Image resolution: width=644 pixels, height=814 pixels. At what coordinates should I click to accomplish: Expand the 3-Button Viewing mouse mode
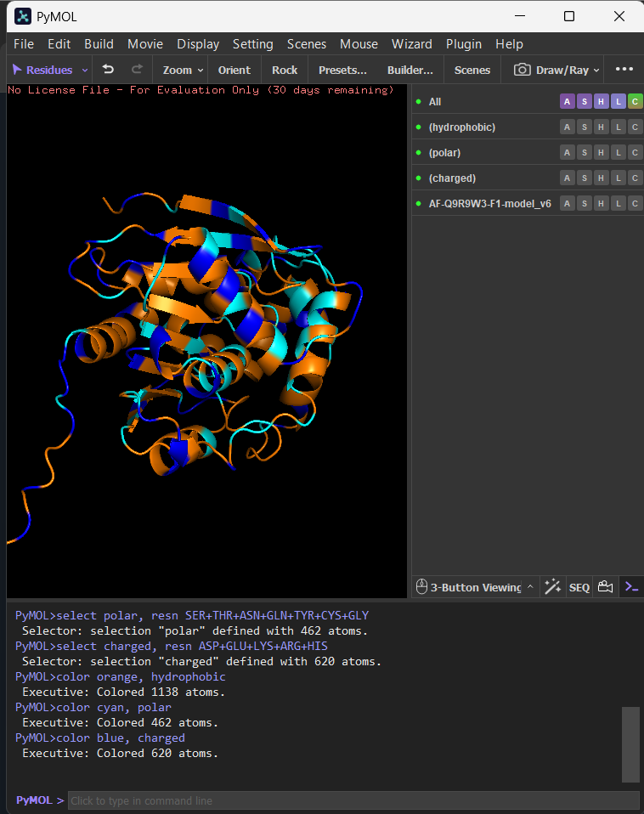pos(530,587)
